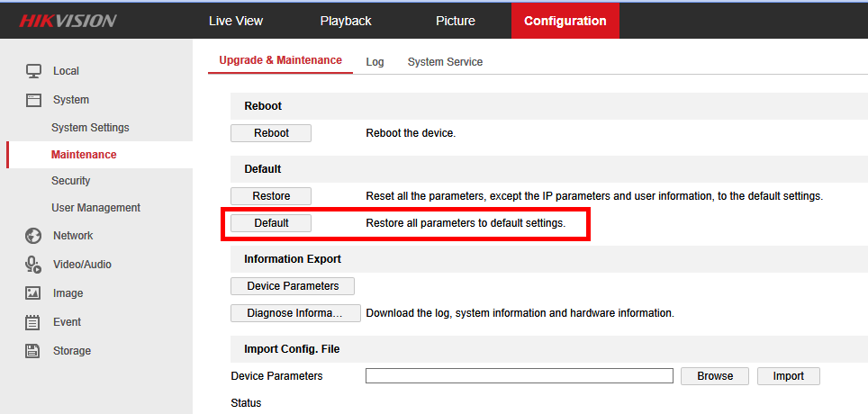
Task: Open the Live View tab
Action: click(236, 21)
